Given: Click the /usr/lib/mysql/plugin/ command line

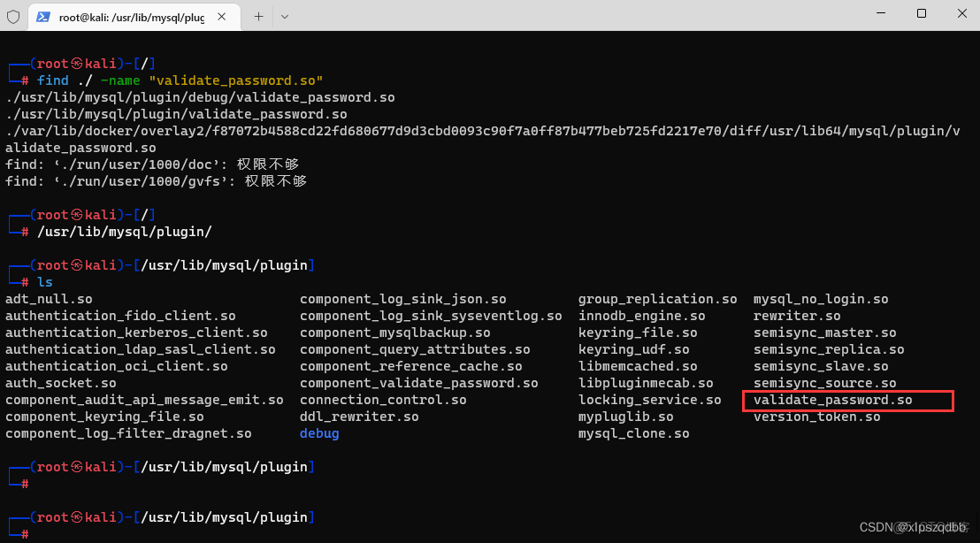Looking at the screenshot, I should click(x=125, y=232).
